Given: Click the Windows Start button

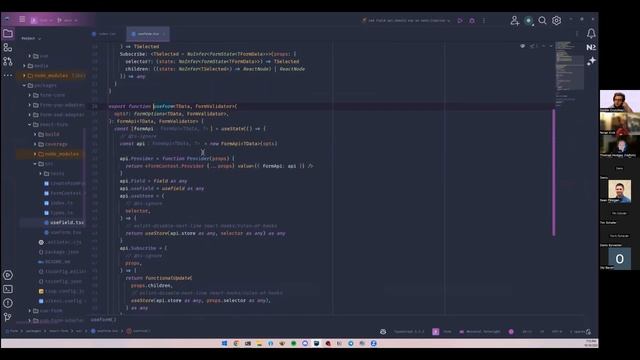Looking at the screenshot, I should (224, 343).
